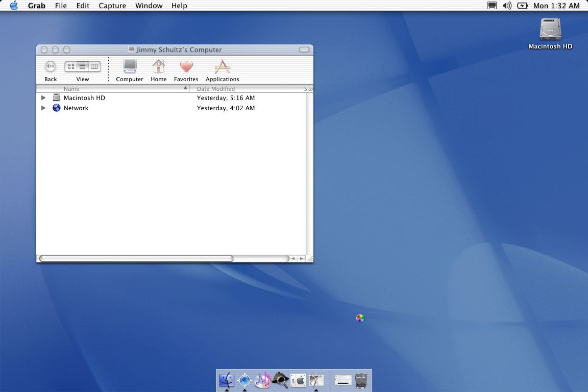Click the volume icon in the menu bar
588x392 pixels.
507,6
